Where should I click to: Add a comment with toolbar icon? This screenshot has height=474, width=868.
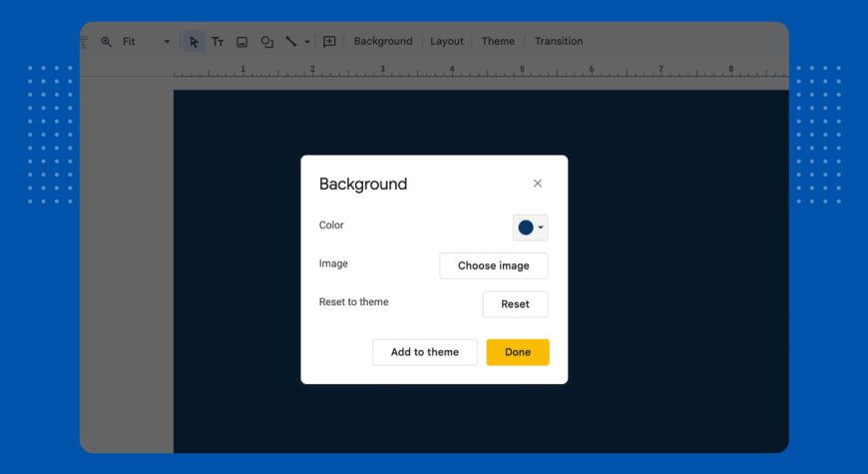(329, 42)
